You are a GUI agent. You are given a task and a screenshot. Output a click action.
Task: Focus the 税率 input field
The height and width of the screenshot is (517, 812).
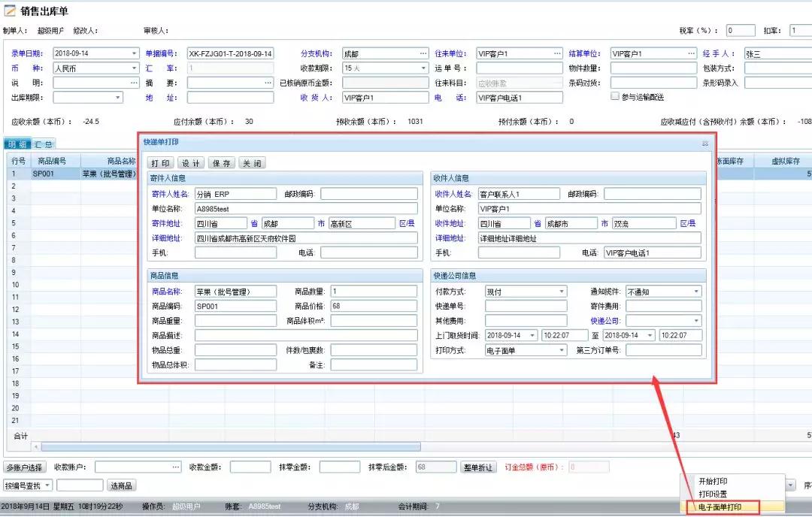[741, 31]
